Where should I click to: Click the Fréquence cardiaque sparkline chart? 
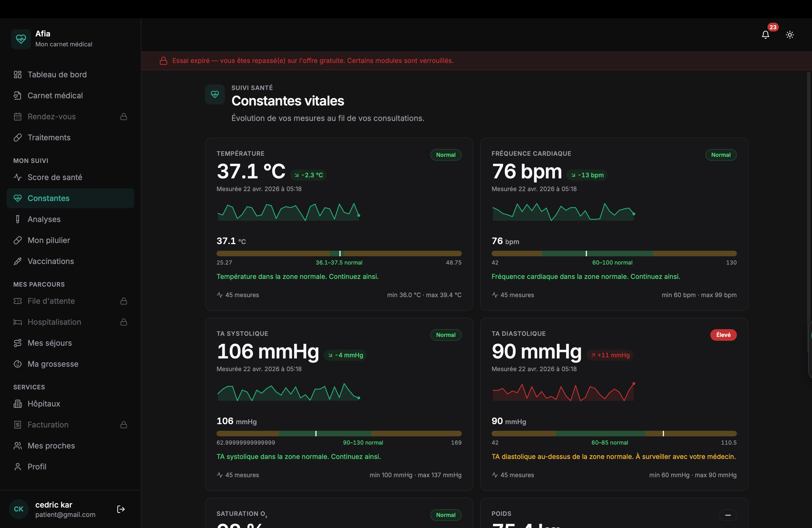click(x=564, y=212)
